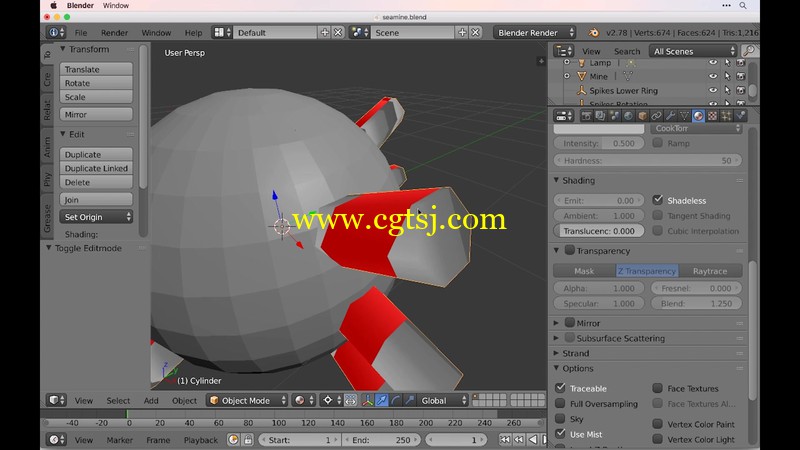Image resolution: width=800 pixels, height=450 pixels.
Task: Toggle Spikes Lower Ring selectability arrow
Action: (727, 90)
